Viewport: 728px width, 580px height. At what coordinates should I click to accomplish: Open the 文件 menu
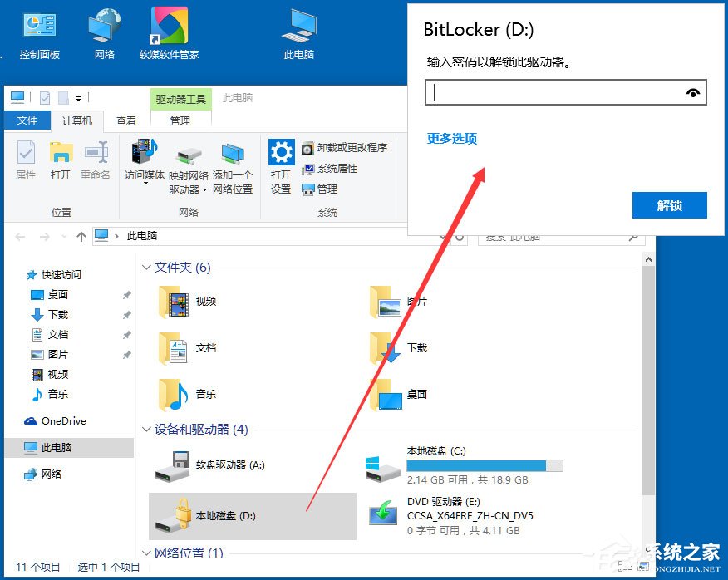tap(27, 120)
